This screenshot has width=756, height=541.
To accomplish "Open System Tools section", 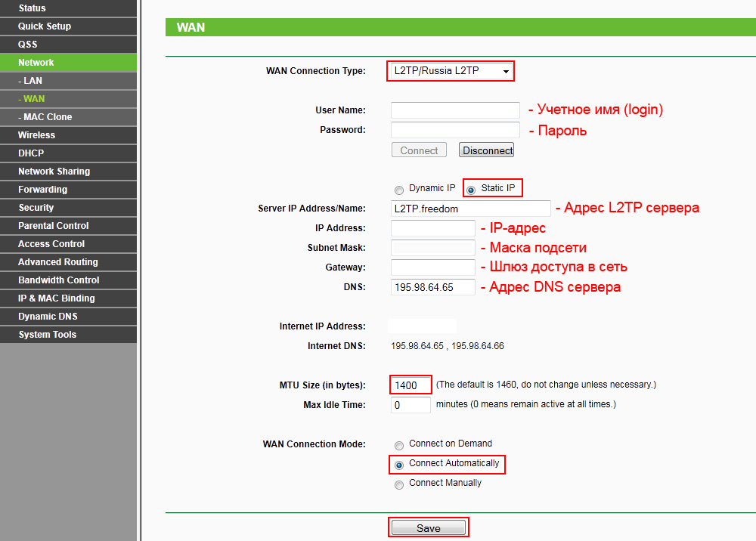I will [x=69, y=335].
